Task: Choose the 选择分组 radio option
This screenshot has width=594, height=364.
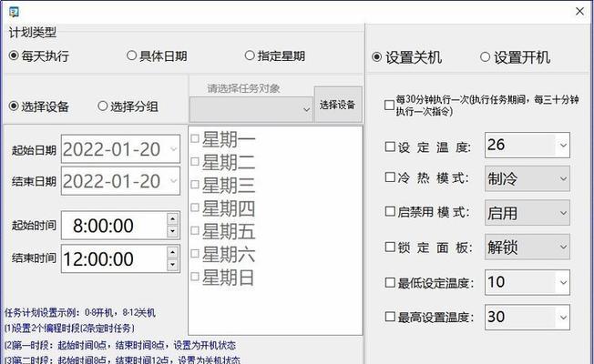Action: 128,106
